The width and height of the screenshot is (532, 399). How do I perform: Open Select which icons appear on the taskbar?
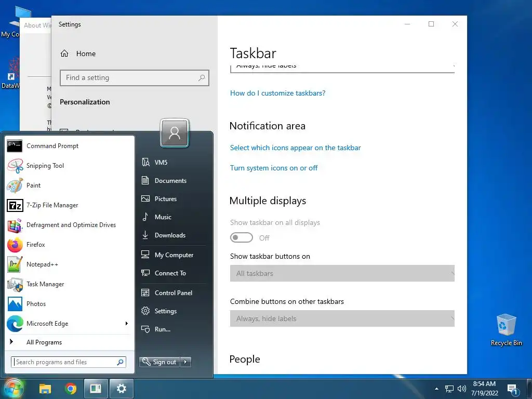pos(295,148)
